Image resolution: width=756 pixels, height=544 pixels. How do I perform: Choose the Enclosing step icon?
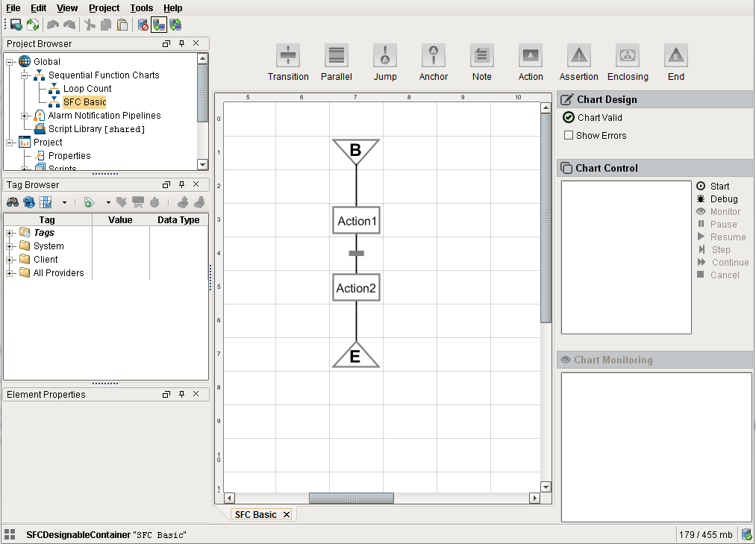click(x=628, y=56)
